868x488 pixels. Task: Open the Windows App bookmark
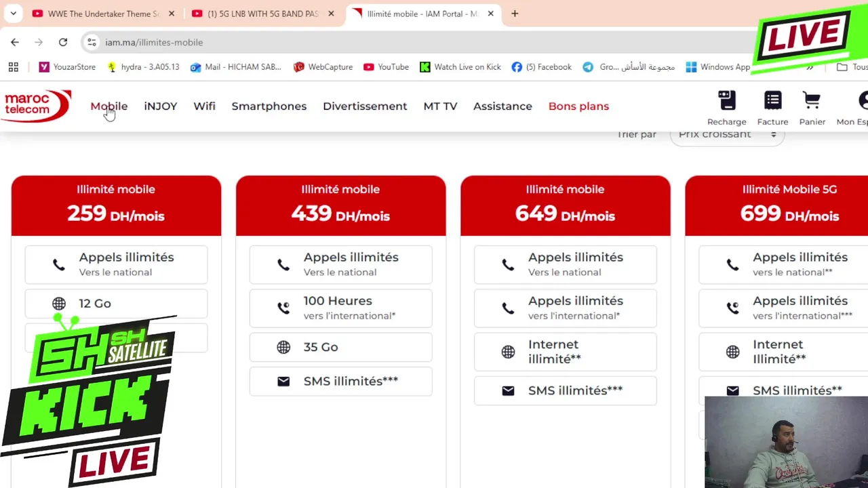pyautogui.click(x=718, y=67)
